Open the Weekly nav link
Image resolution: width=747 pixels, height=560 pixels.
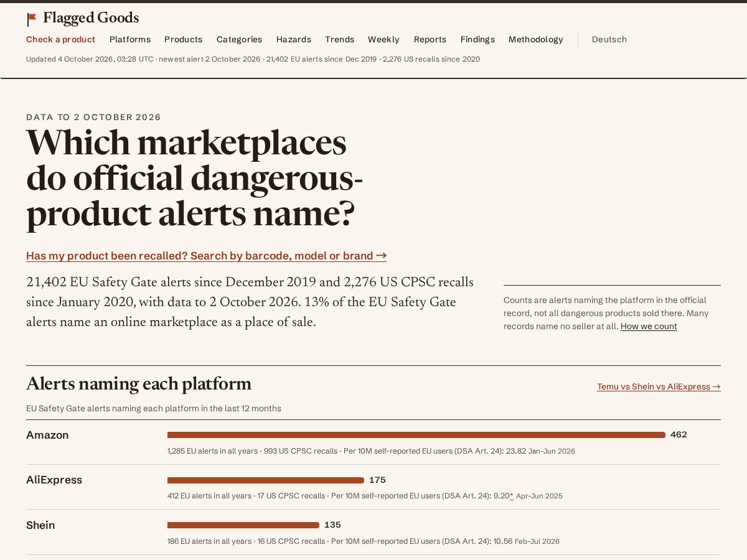(383, 39)
